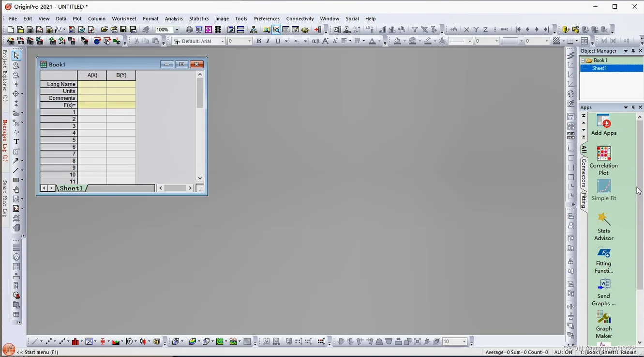Open the Plot menu
The image size is (644, 357).
tap(77, 19)
